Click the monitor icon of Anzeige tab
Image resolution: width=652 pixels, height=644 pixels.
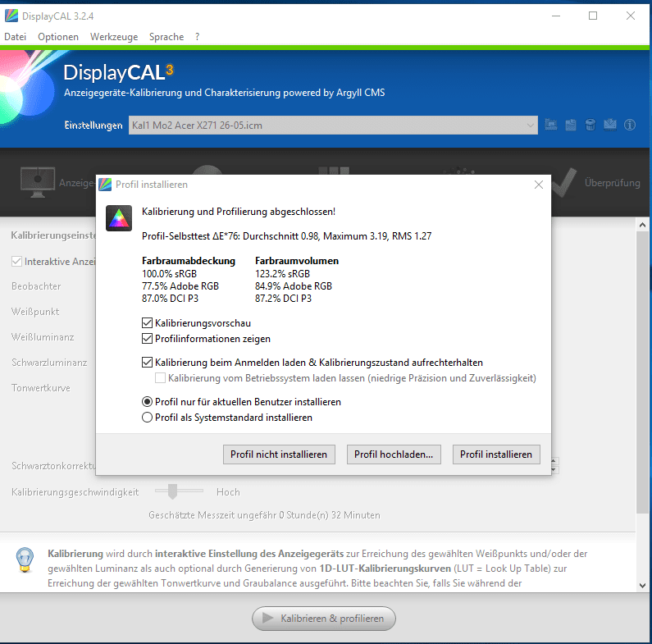(x=38, y=182)
